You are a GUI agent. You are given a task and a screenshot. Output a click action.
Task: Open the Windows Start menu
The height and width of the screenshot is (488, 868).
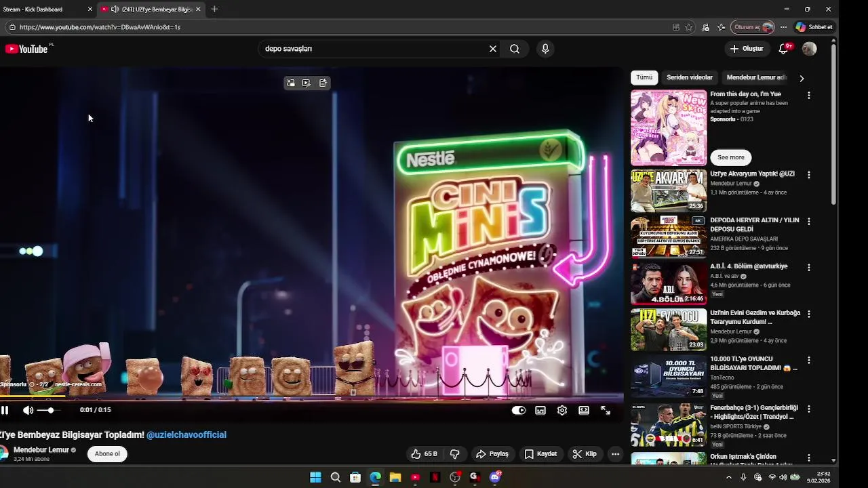click(315, 477)
